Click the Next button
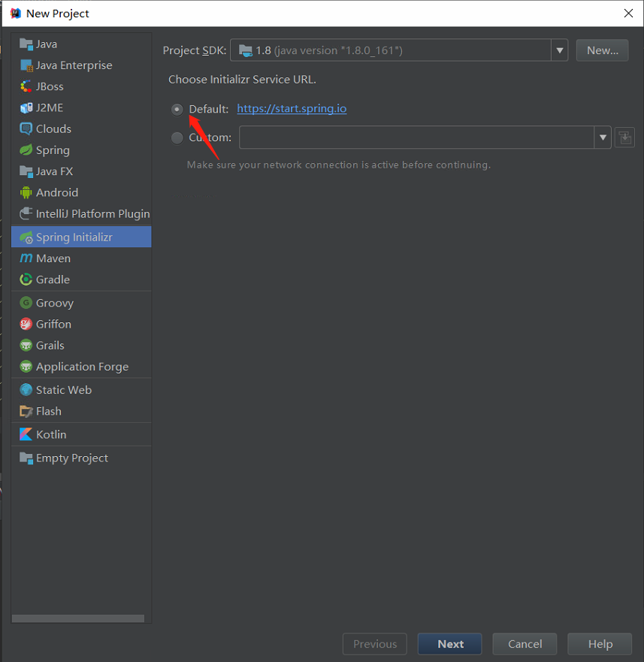 (449, 644)
